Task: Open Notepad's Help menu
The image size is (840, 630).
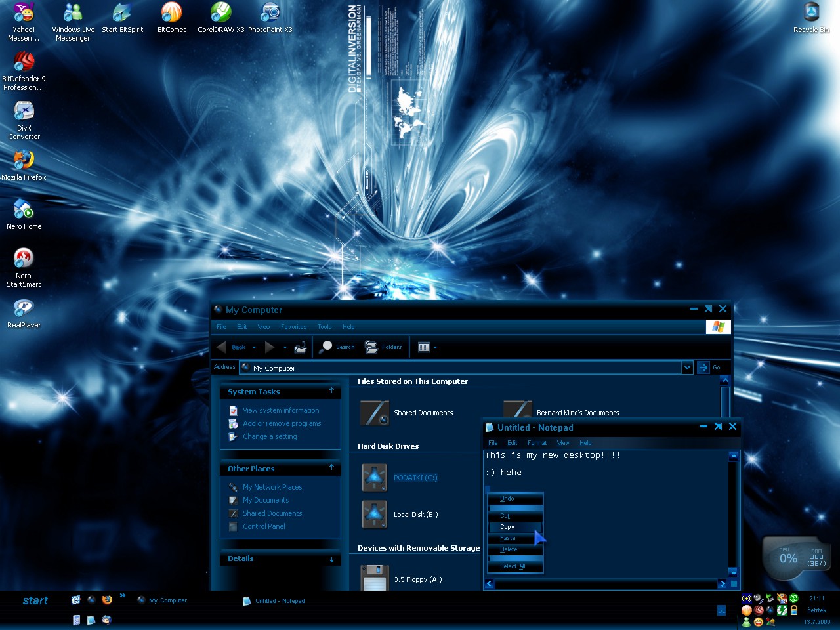Action: [585, 443]
